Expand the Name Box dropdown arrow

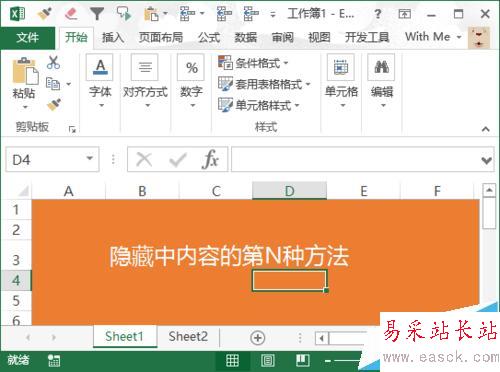pyautogui.click(x=89, y=158)
